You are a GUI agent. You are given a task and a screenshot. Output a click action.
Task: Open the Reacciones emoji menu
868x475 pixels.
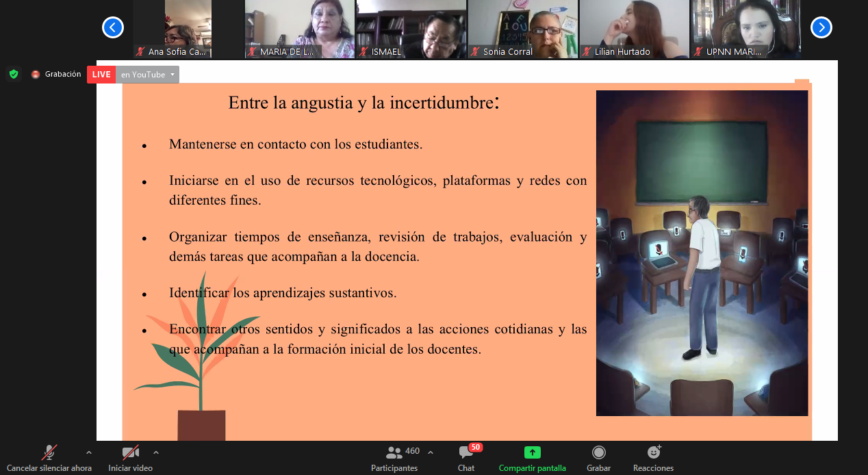click(x=653, y=452)
